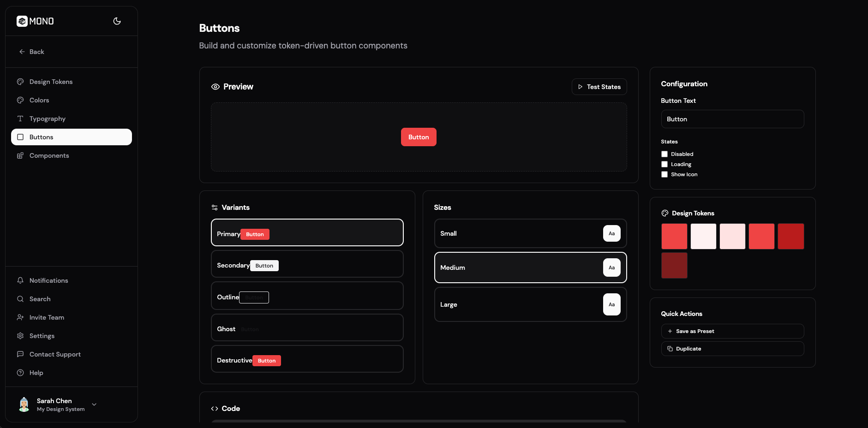The image size is (868, 428).
Task: Click the Contact Support chat icon
Action: (x=20, y=354)
